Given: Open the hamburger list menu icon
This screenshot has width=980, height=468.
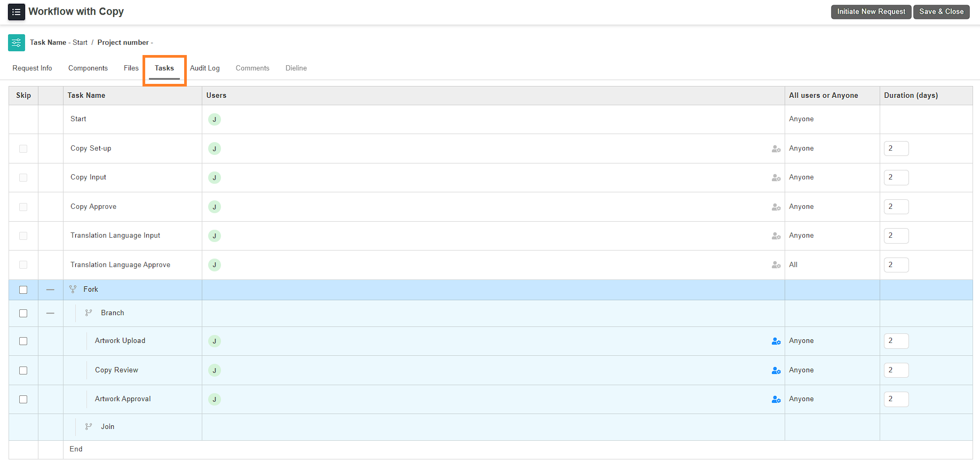Looking at the screenshot, I should pyautogui.click(x=17, y=12).
